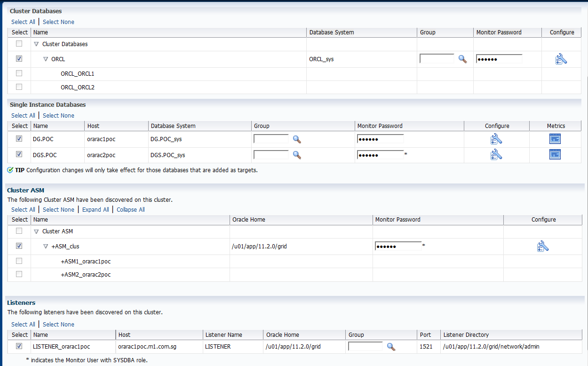Open Configure icon for ORCL cluster database
Image resolution: width=588 pixels, height=366 pixels.
coord(561,59)
